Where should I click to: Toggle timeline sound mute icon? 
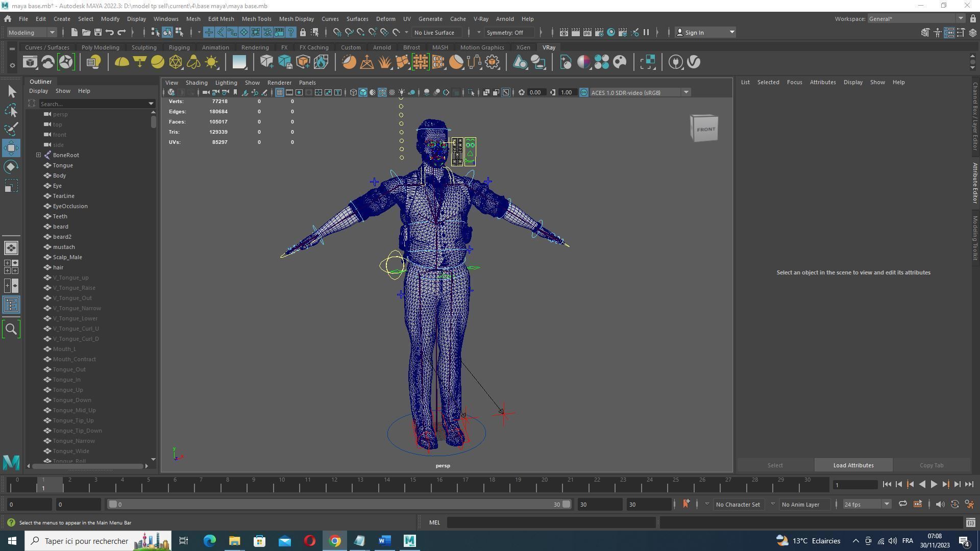pyautogui.click(x=940, y=505)
